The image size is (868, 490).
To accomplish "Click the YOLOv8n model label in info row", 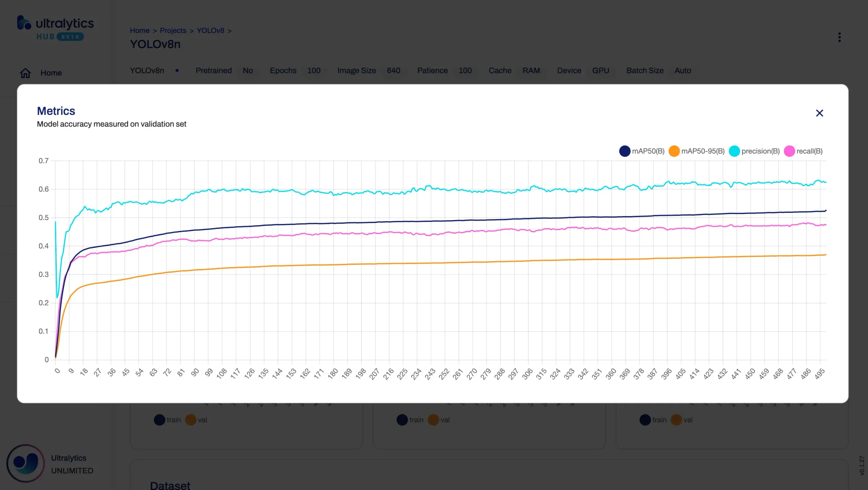I will [x=147, y=71].
